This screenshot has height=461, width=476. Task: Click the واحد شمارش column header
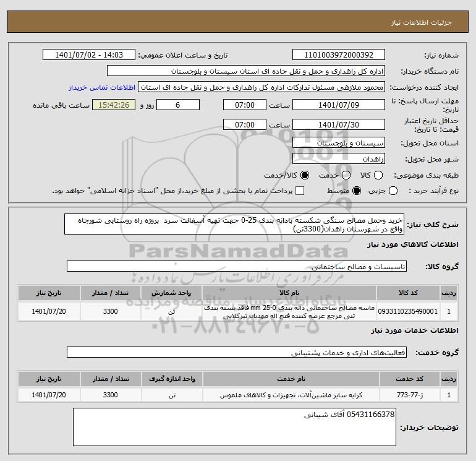(171, 293)
